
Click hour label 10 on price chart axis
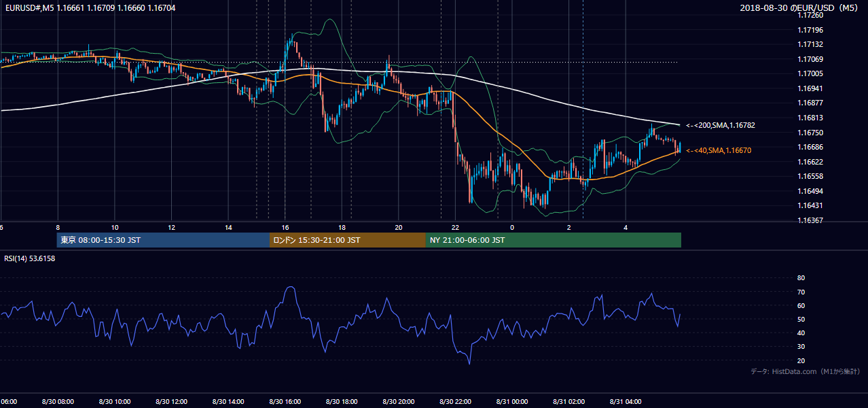pyautogui.click(x=115, y=227)
